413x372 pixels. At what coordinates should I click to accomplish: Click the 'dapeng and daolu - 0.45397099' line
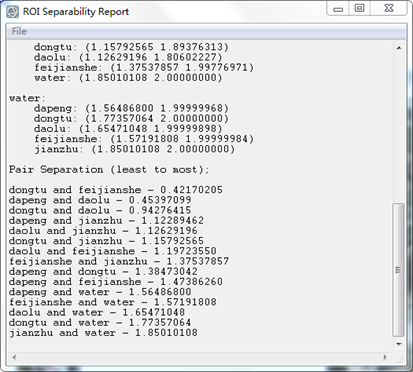[100, 200]
